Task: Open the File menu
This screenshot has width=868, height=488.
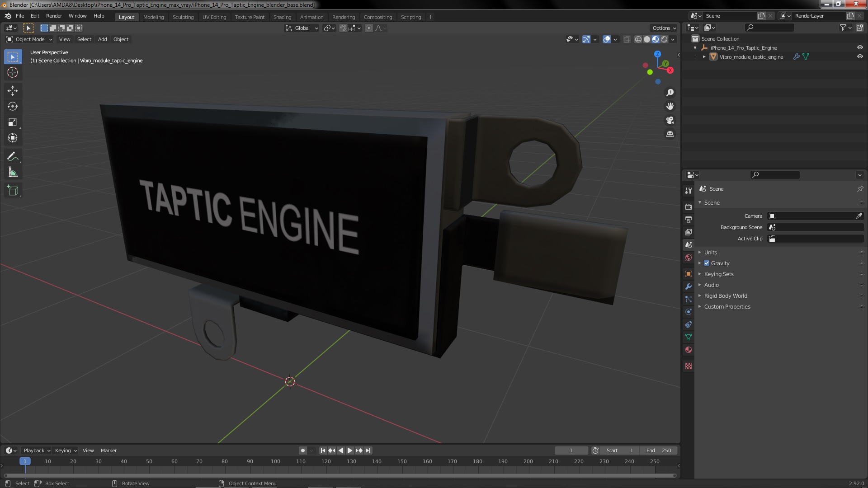Action: point(20,16)
